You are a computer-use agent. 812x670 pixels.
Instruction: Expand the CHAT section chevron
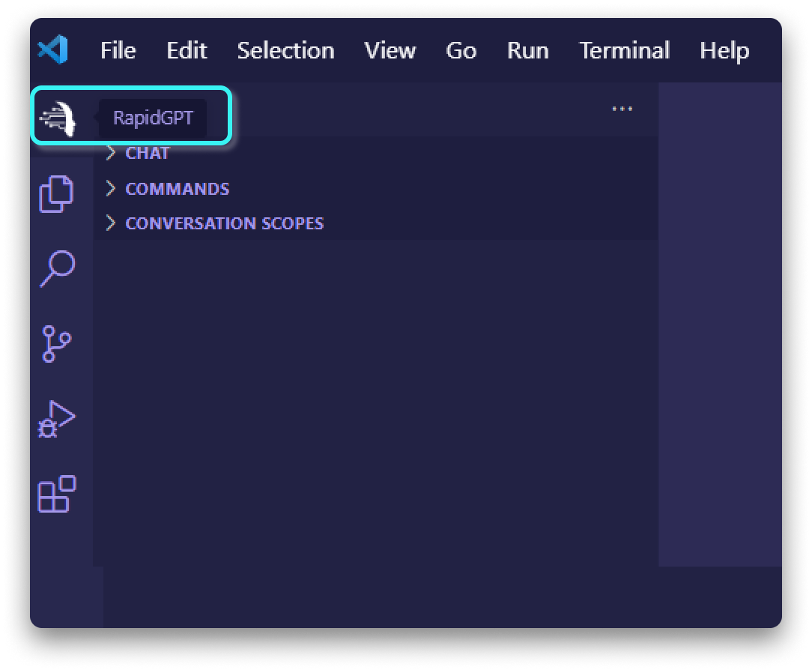(110, 153)
